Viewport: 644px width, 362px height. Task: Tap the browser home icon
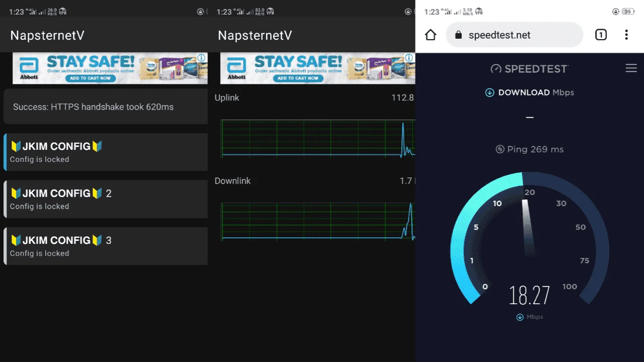431,35
